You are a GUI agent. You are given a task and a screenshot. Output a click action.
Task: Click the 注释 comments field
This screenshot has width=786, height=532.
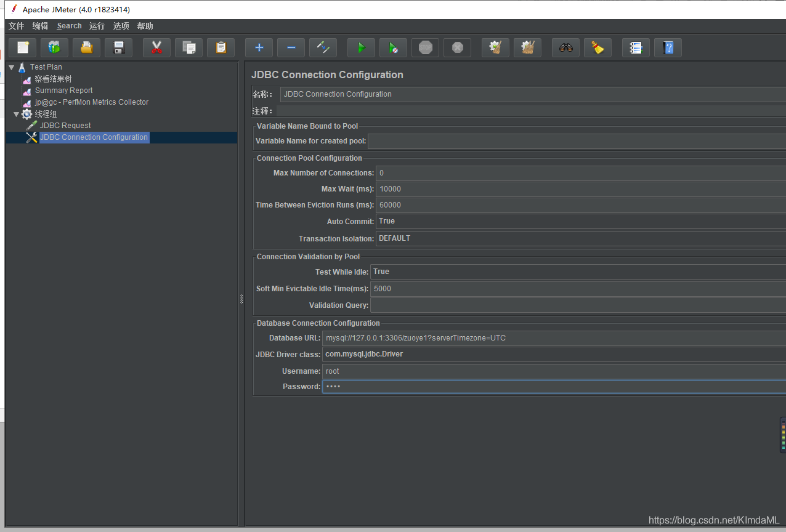[531, 111]
